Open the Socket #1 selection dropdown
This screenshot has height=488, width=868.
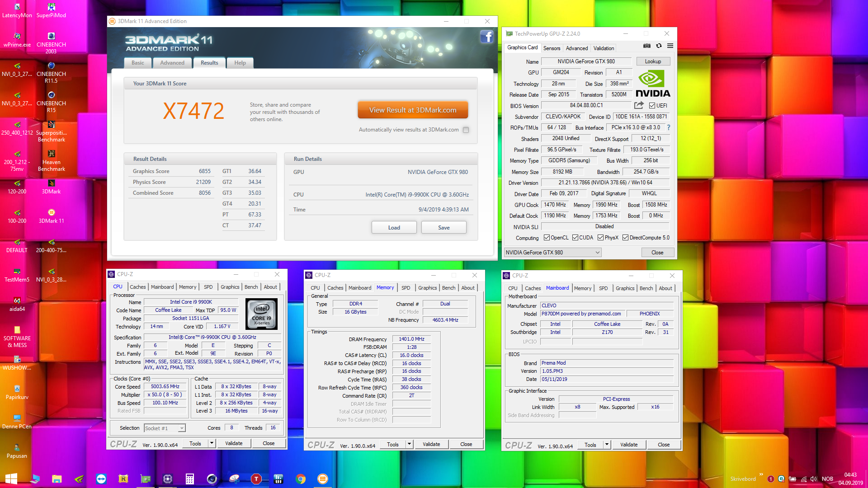pos(165,428)
